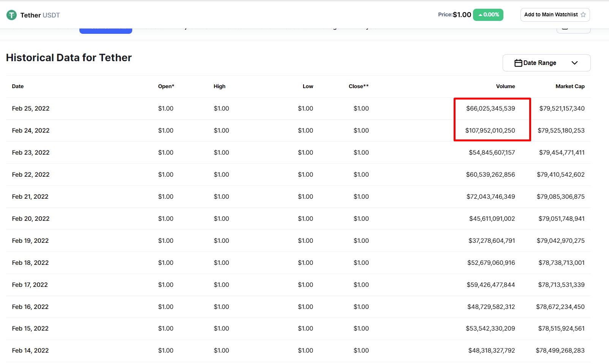Viewport: 609px width, 364px height.
Task: Select volume value $72,043,746,349
Action: pos(491,196)
